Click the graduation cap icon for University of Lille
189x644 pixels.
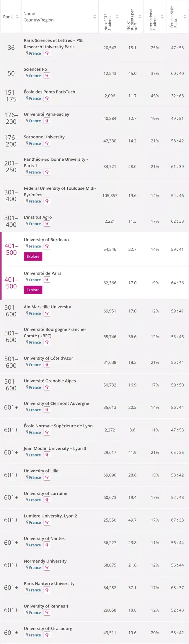(x=47, y=477)
